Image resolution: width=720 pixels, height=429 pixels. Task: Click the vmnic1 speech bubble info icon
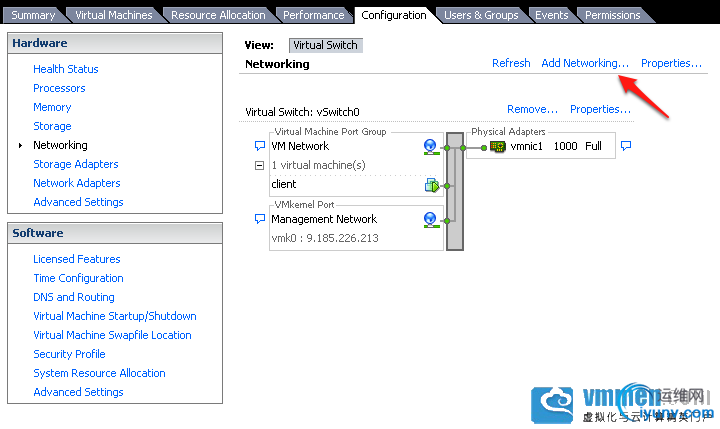pyautogui.click(x=626, y=146)
